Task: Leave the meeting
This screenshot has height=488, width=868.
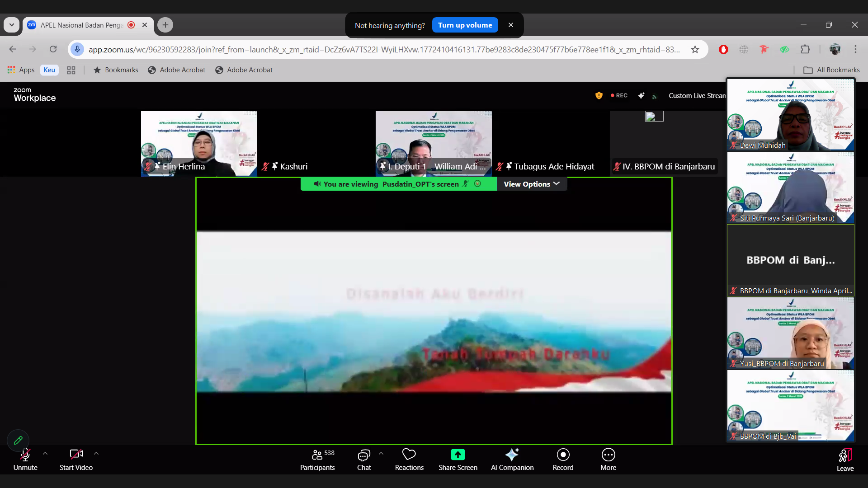Action: point(845,459)
